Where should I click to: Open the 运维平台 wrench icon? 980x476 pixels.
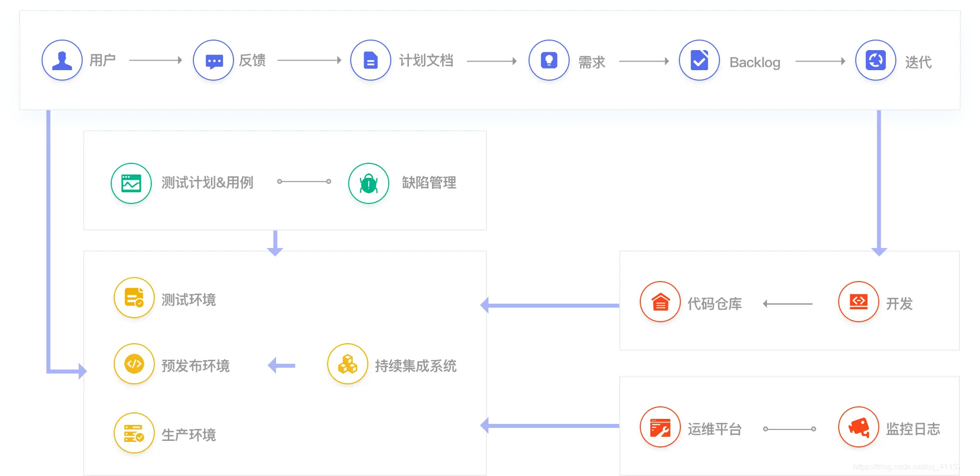(x=660, y=427)
